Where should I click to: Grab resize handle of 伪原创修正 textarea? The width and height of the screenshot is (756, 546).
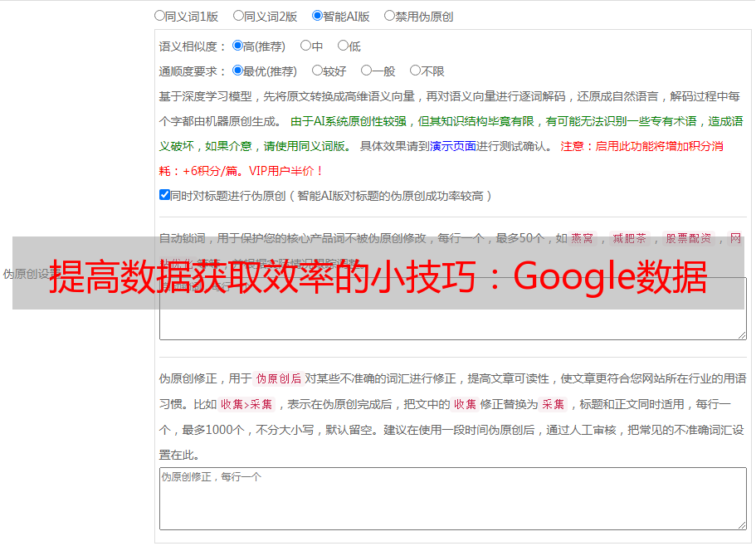pos(742,525)
